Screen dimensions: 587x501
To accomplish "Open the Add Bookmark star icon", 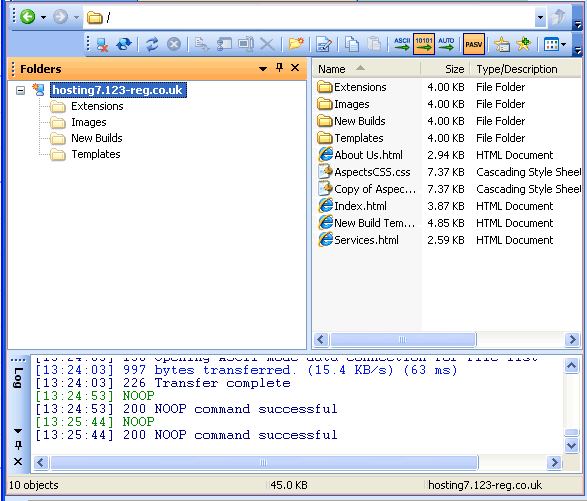I will (x=523, y=44).
